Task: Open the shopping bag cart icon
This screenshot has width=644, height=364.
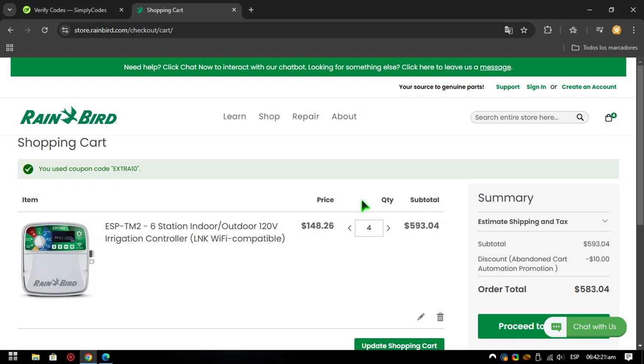Action: tap(610, 117)
